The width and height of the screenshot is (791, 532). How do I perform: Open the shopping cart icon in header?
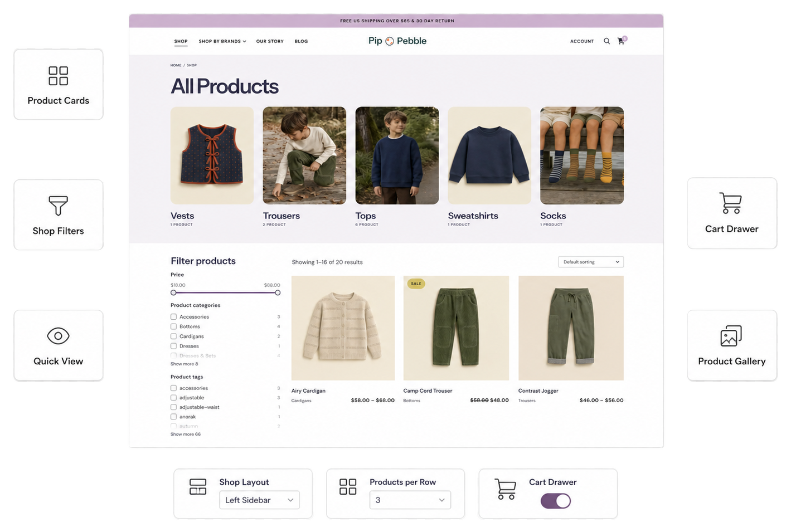[621, 41]
